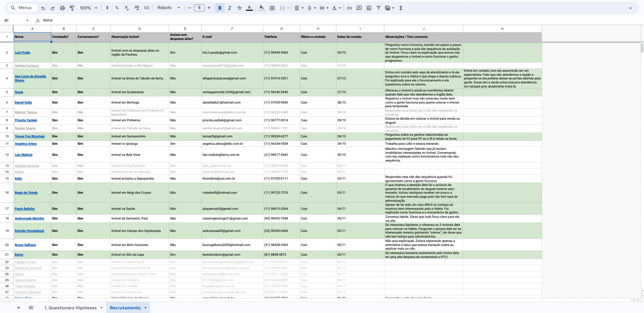Open the Luiz Prado link
Screen dimensions: 644x313
pos(22,53)
